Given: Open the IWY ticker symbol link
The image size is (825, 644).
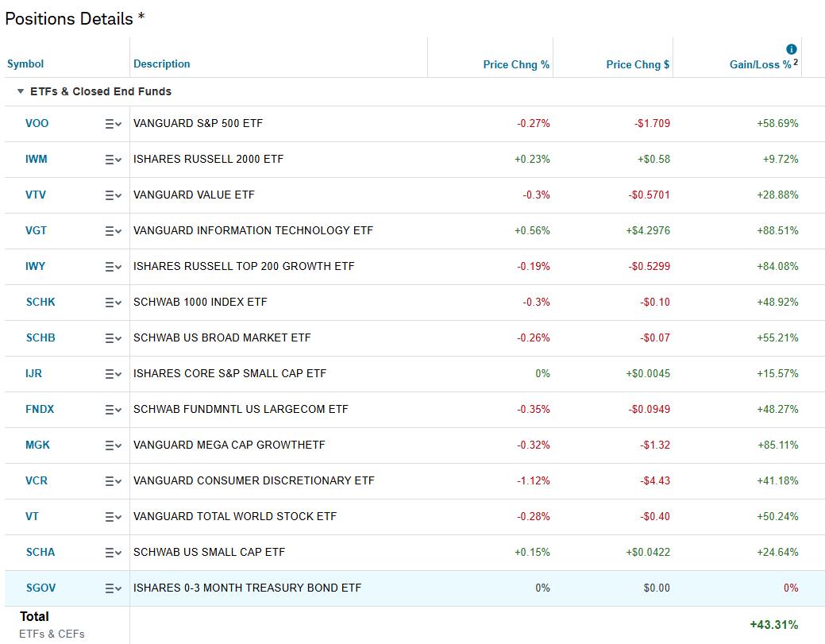Looking at the screenshot, I should [x=37, y=266].
